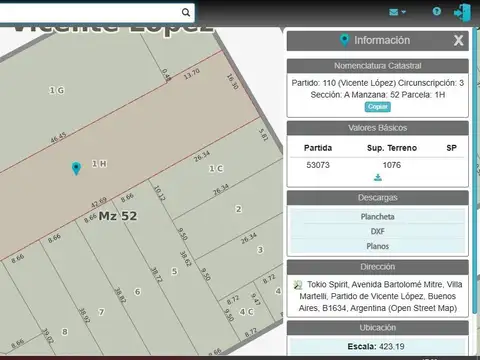Open the Planos download link
The width and height of the screenshot is (480, 360).
tap(378, 246)
